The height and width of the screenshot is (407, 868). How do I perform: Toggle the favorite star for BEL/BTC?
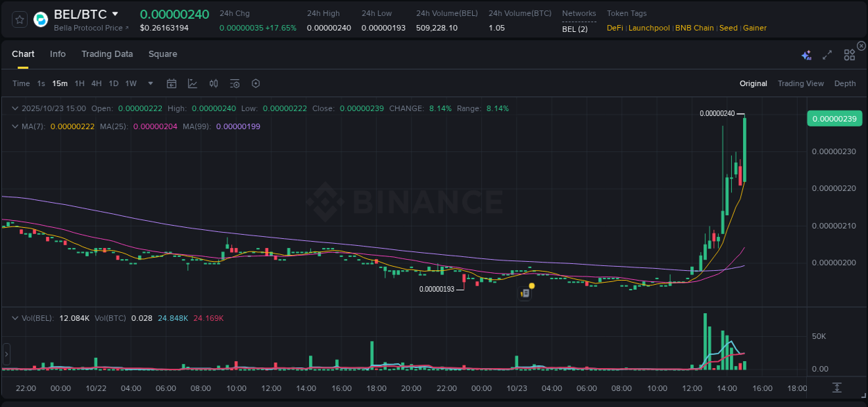(x=19, y=19)
